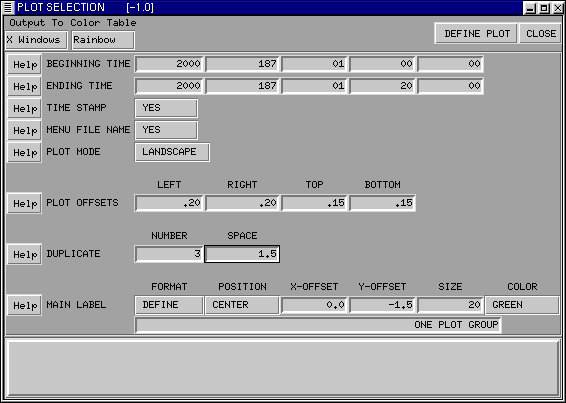Open Help for PLOT MODE
This screenshot has height=403, width=566.
25,152
